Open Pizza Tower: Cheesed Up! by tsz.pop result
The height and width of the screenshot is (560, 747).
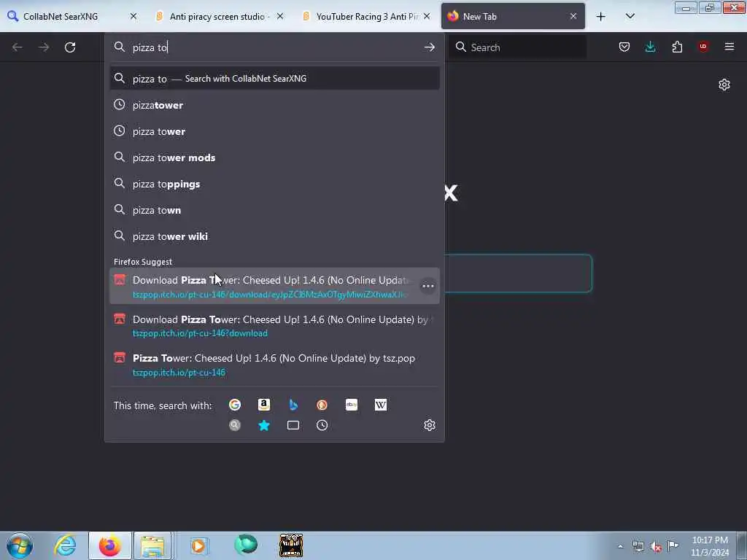274,365
